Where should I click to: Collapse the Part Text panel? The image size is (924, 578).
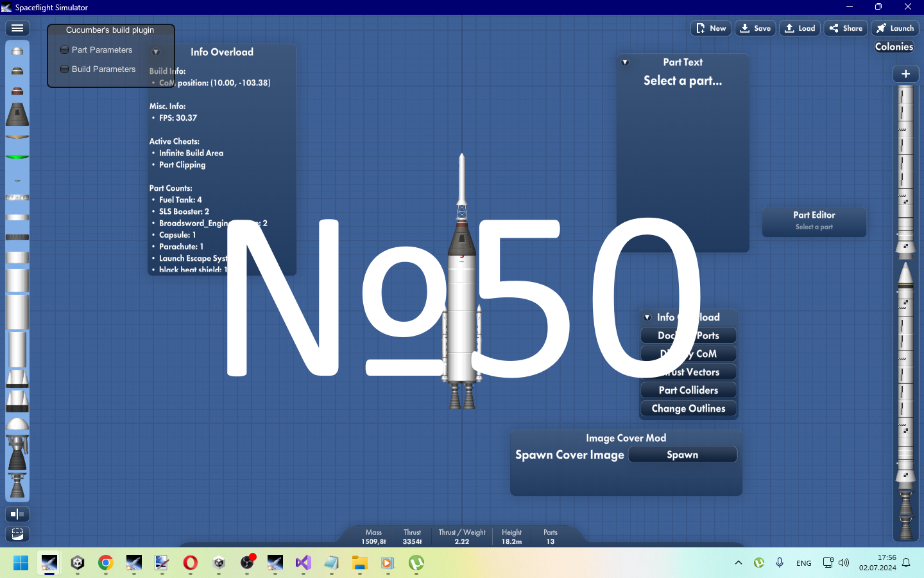(x=625, y=62)
